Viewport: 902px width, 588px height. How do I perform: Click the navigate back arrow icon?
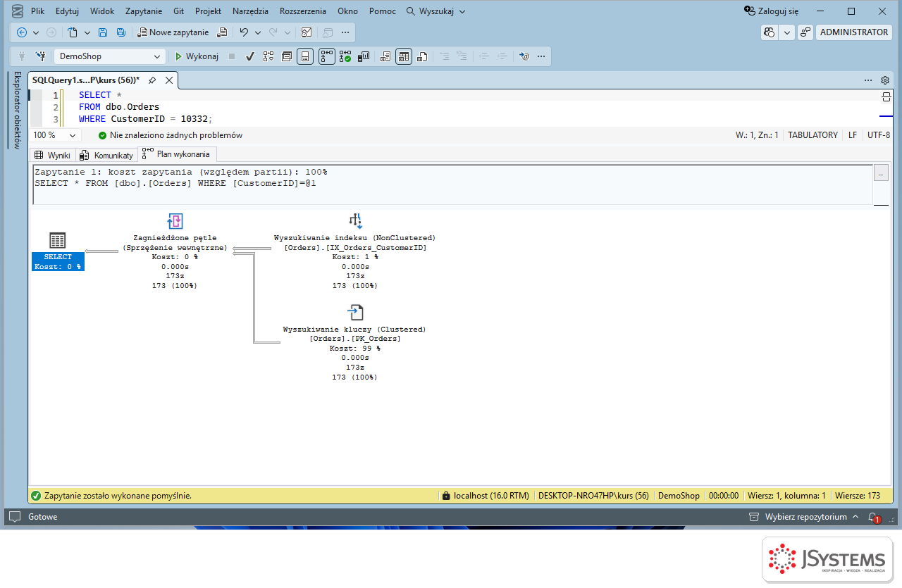tap(21, 32)
